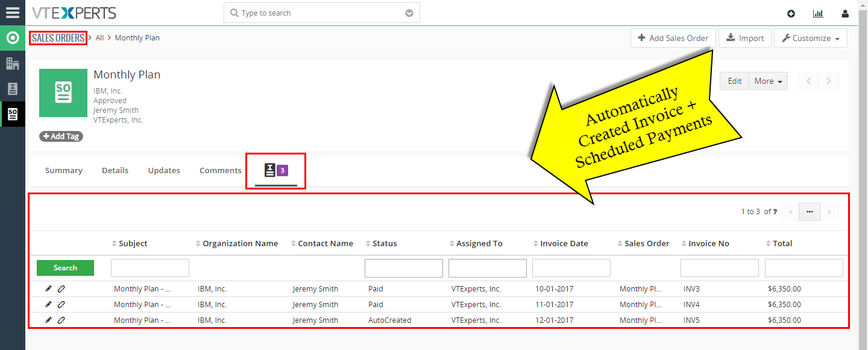Open the Invoice icon in left sidebar
The width and height of the screenshot is (868, 350).
click(13, 89)
